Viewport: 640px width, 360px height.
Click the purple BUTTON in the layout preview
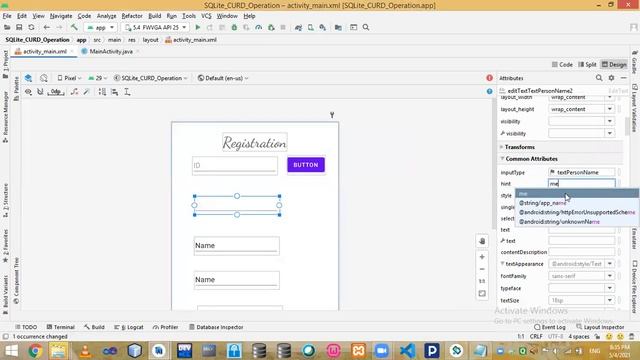point(306,165)
